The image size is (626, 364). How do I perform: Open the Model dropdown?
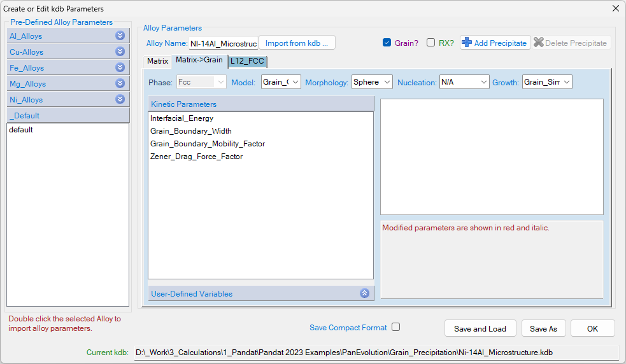pos(281,82)
